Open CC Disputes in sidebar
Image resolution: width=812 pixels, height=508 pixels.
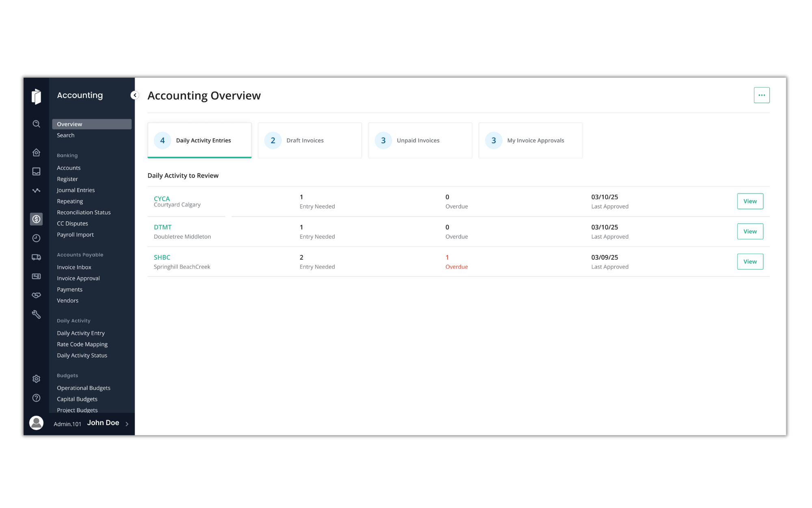[x=72, y=224]
